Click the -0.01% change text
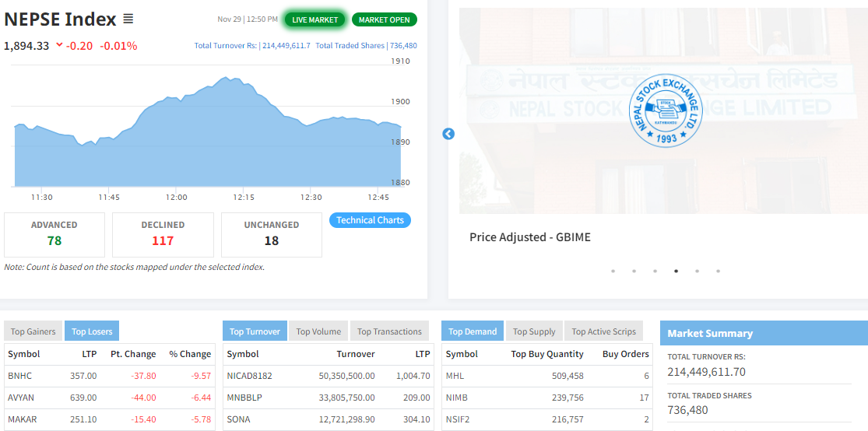 [x=118, y=46]
